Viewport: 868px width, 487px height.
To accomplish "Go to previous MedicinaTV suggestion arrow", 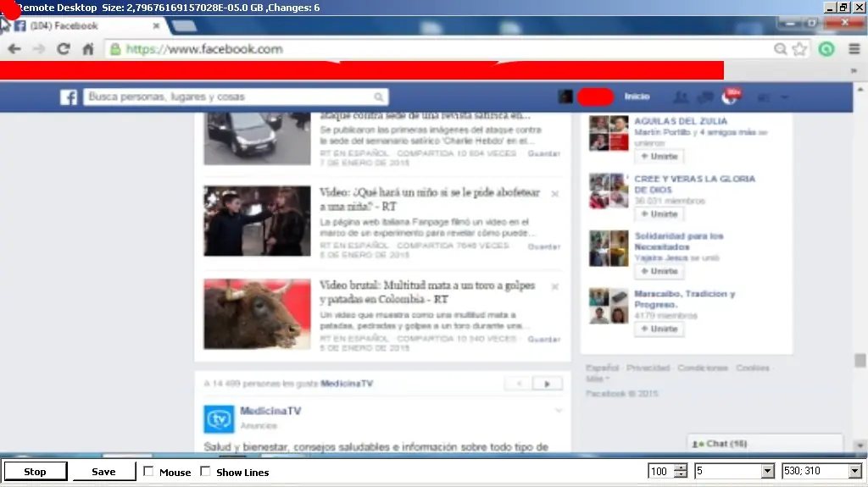I will tap(519, 384).
